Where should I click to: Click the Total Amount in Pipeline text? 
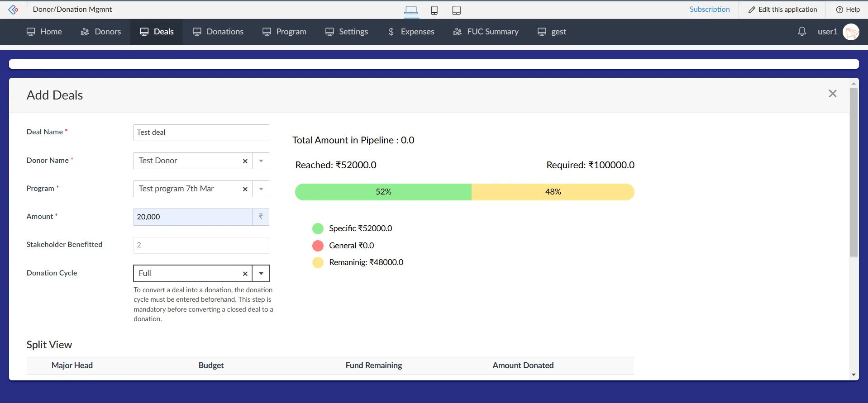[x=353, y=140]
